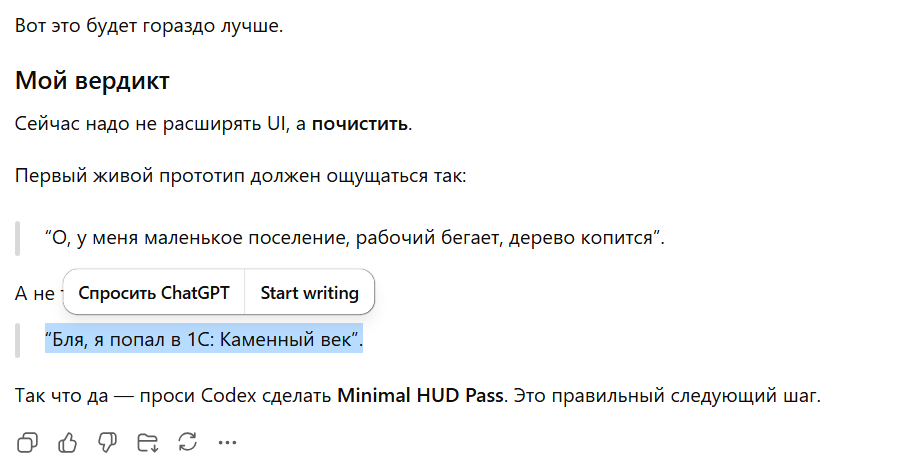Click the thumbs up icon

(67, 442)
